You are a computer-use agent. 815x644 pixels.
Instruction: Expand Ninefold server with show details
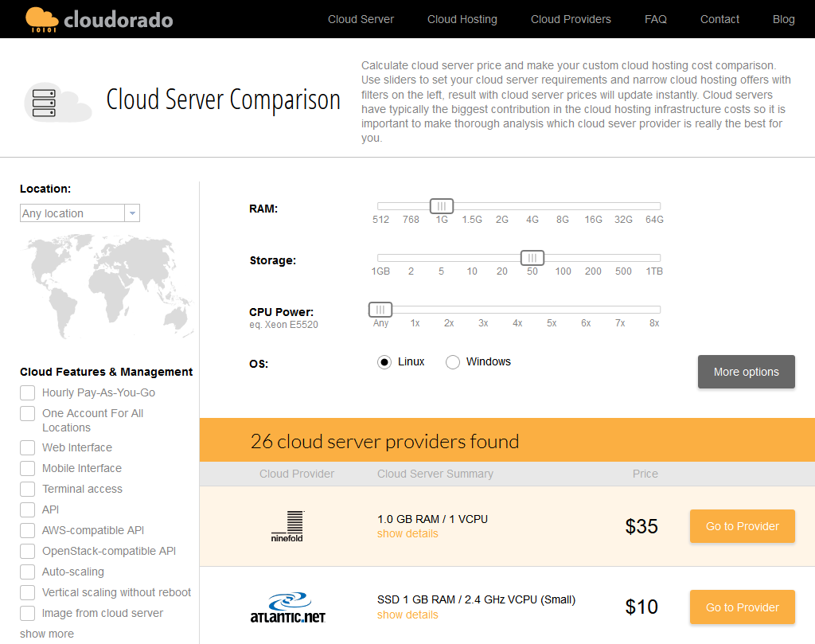click(407, 533)
